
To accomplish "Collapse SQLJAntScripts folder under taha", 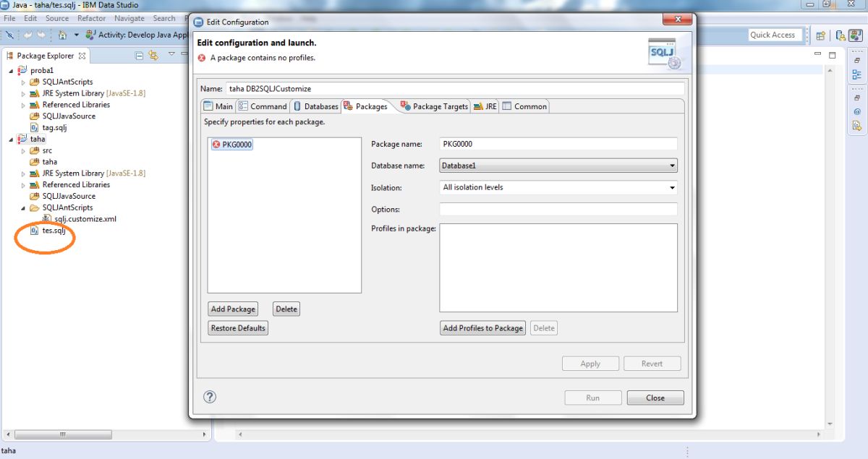I will tap(23, 207).
